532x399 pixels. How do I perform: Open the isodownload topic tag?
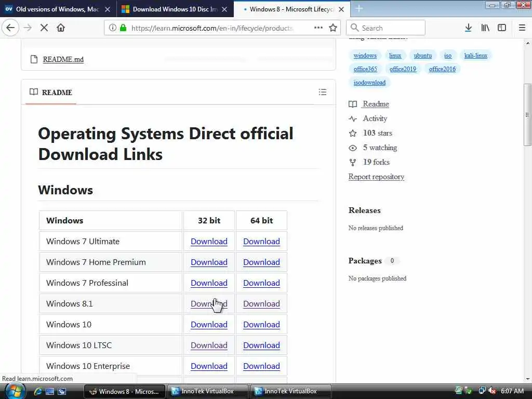pyautogui.click(x=369, y=83)
